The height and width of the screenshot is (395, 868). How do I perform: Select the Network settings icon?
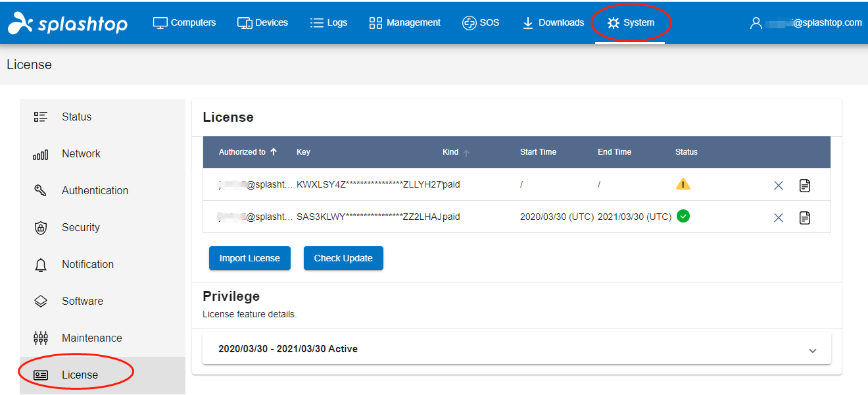(x=41, y=153)
